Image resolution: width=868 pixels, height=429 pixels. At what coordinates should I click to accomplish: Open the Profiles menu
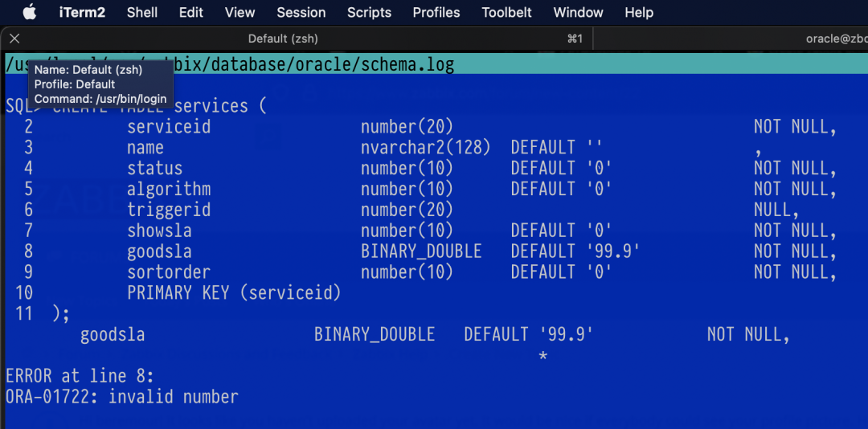tap(436, 12)
